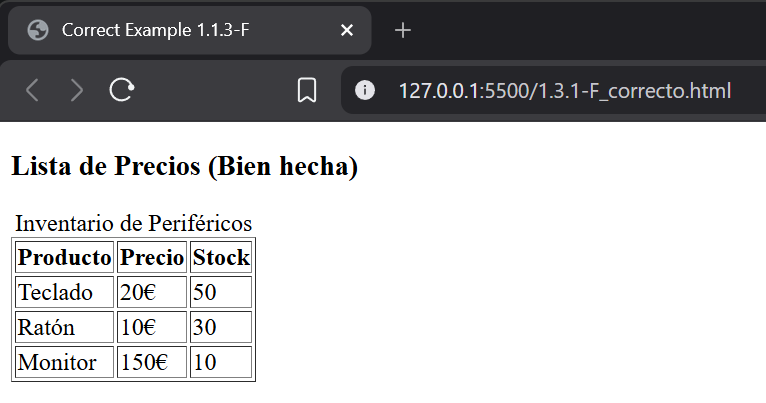Click the Inventario de Periféricos caption
Image resolution: width=766 pixels, height=403 pixels.
[133, 222]
